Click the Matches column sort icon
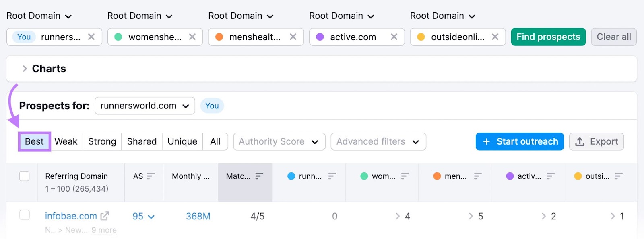This screenshot has height=239, width=644. (259, 176)
